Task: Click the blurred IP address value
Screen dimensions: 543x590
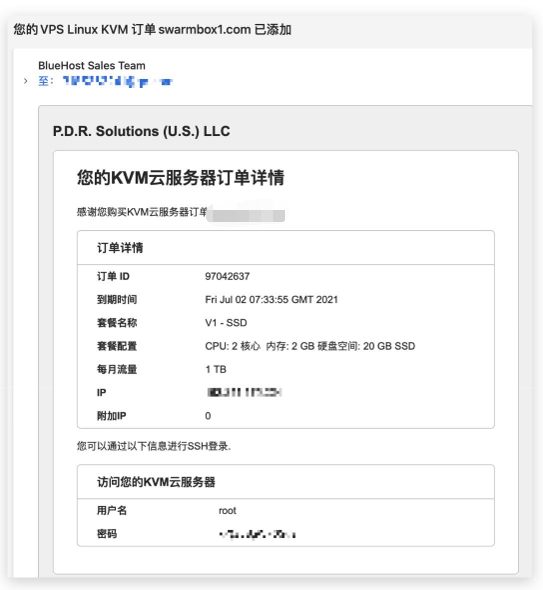Action: pyautogui.click(x=245, y=392)
